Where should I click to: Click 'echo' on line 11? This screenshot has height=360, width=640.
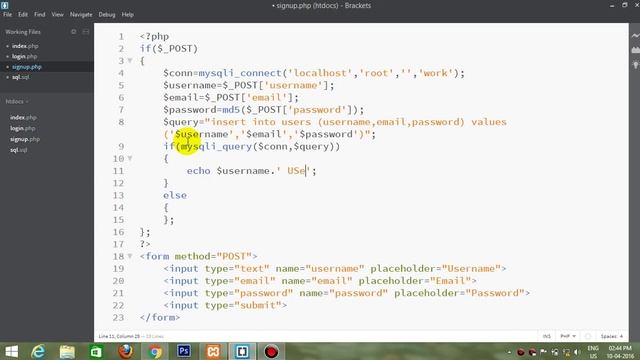(199, 171)
